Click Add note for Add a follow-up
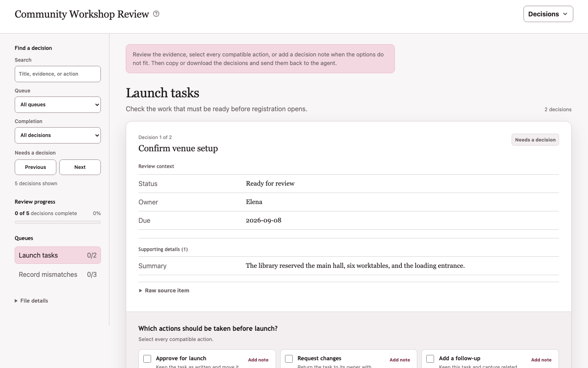 pyautogui.click(x=541, y=360)
